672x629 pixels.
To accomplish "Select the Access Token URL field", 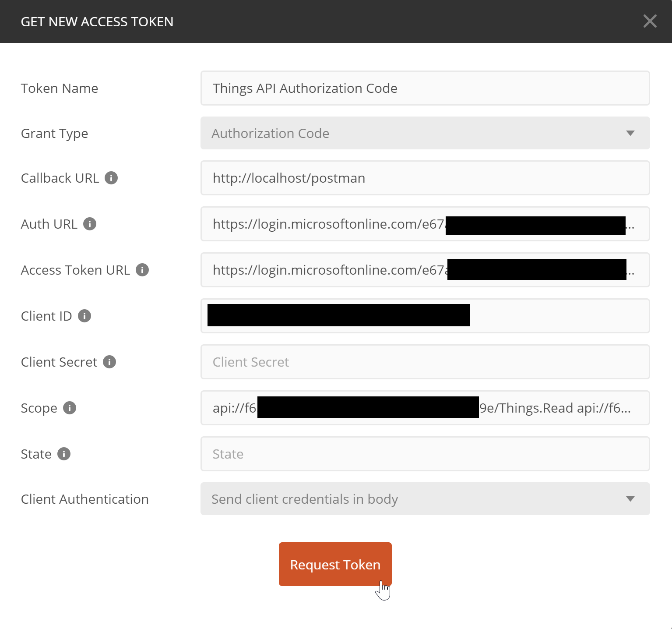I will [x=425, y=270].
